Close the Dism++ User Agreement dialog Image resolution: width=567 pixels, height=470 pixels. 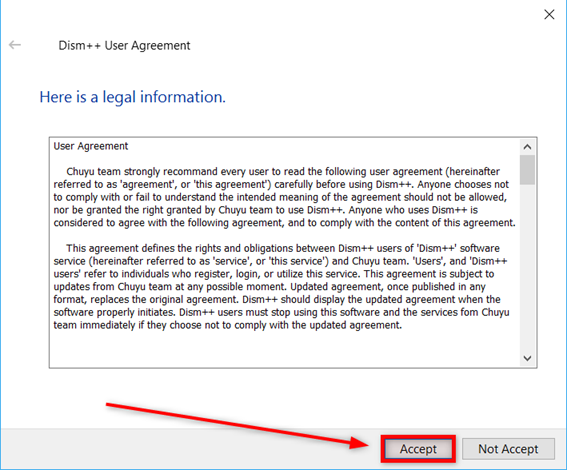[549, 14]
